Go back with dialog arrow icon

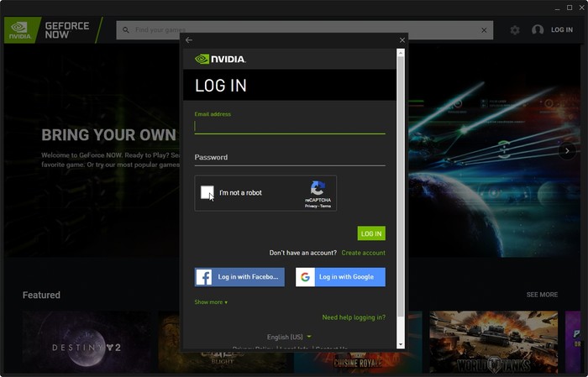pos(189,40)
